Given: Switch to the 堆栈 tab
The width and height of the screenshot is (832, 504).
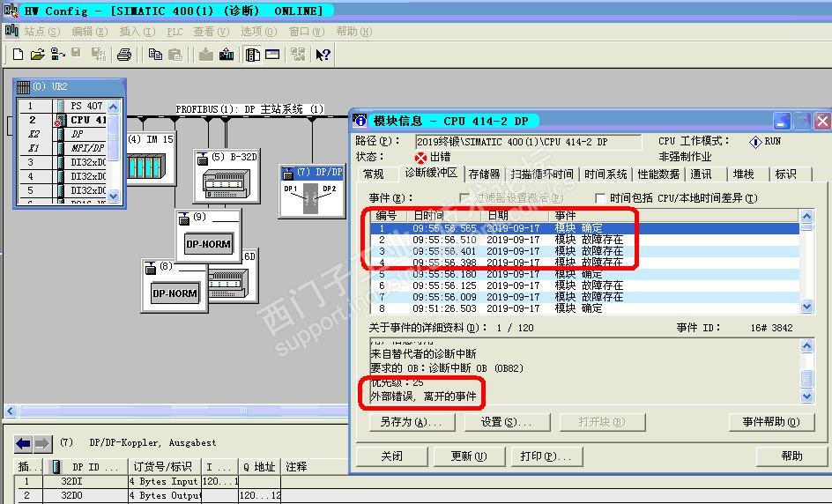Looking at the screenshot, I should tap(743, 174).
